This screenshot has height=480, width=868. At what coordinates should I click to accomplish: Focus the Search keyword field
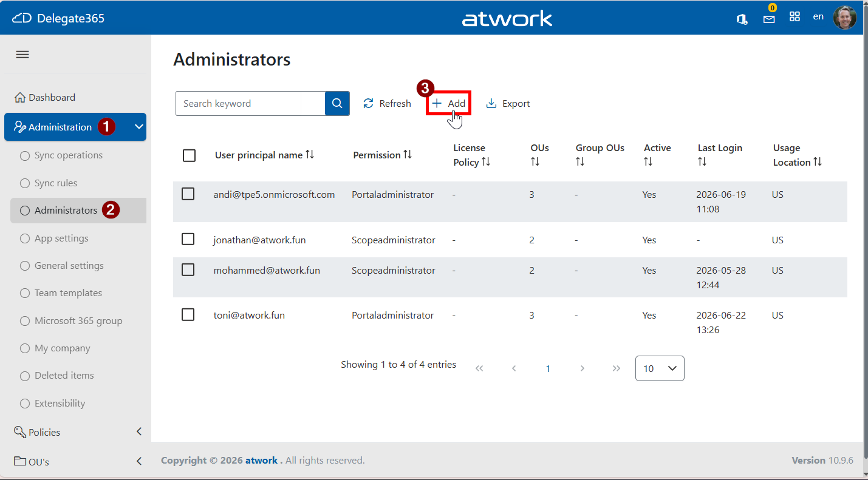pos(250,103)
